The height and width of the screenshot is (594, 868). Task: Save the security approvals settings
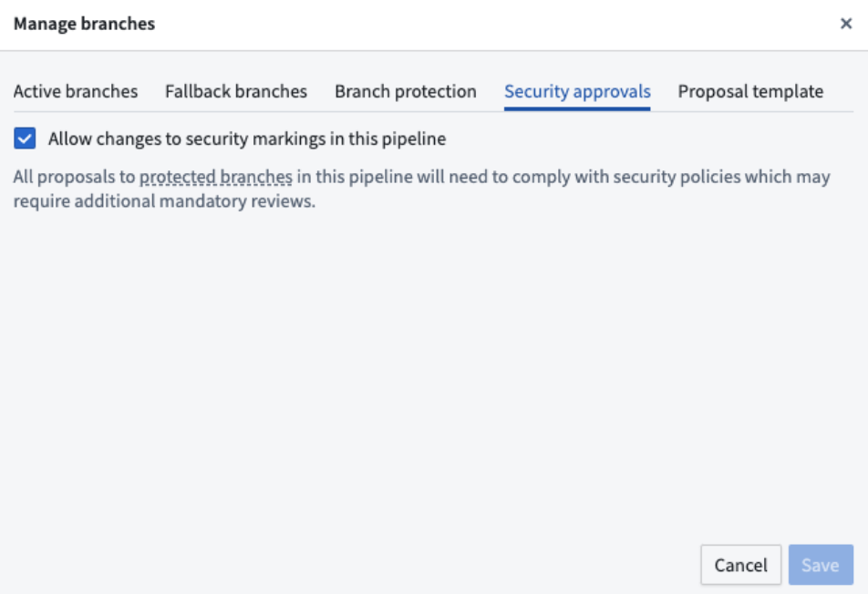[821, 565]
